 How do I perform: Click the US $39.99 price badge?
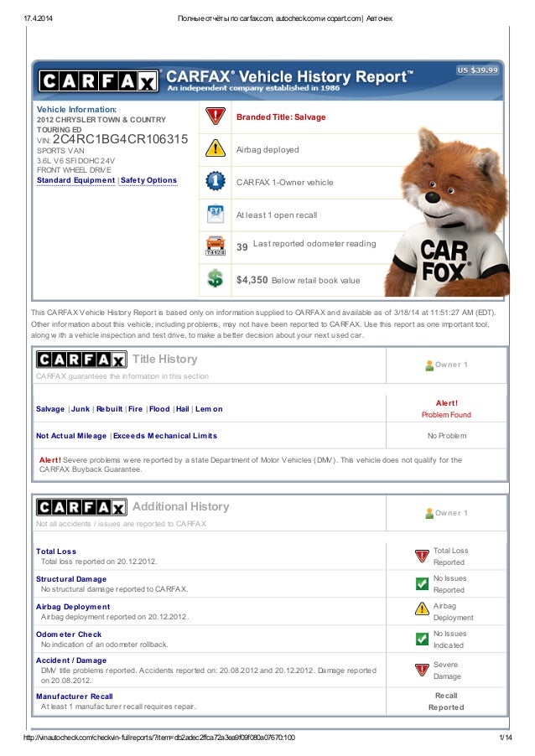click(477, 70)
